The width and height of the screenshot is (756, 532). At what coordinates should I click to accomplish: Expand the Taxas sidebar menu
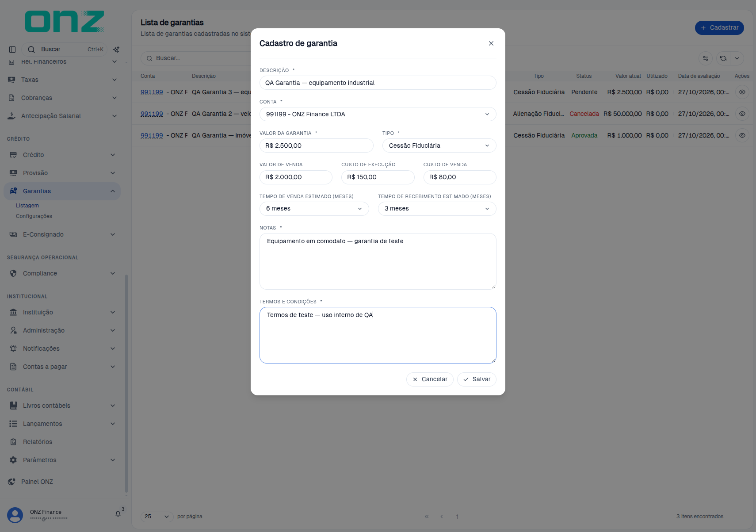(62, 80)
